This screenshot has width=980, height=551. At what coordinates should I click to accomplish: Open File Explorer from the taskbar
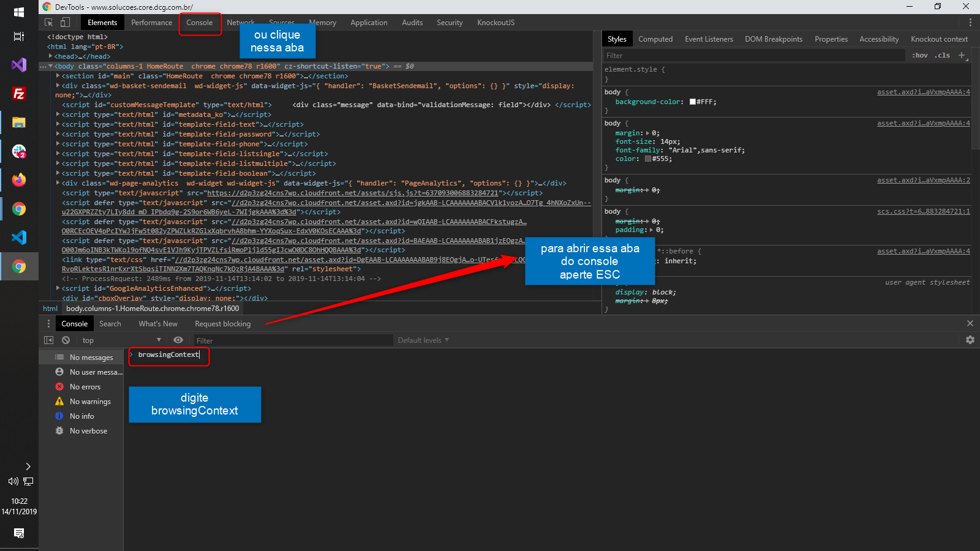(19, 122)
